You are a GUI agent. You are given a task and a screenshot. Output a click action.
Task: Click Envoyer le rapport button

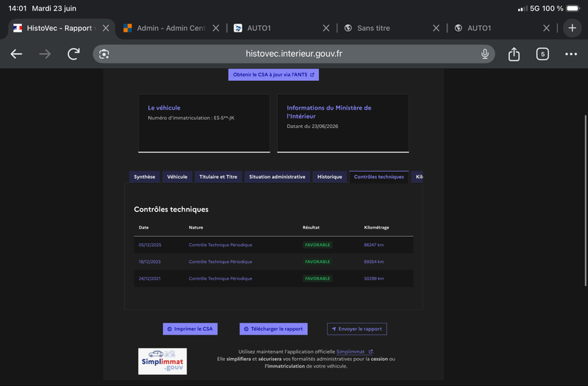coord(356,329)
